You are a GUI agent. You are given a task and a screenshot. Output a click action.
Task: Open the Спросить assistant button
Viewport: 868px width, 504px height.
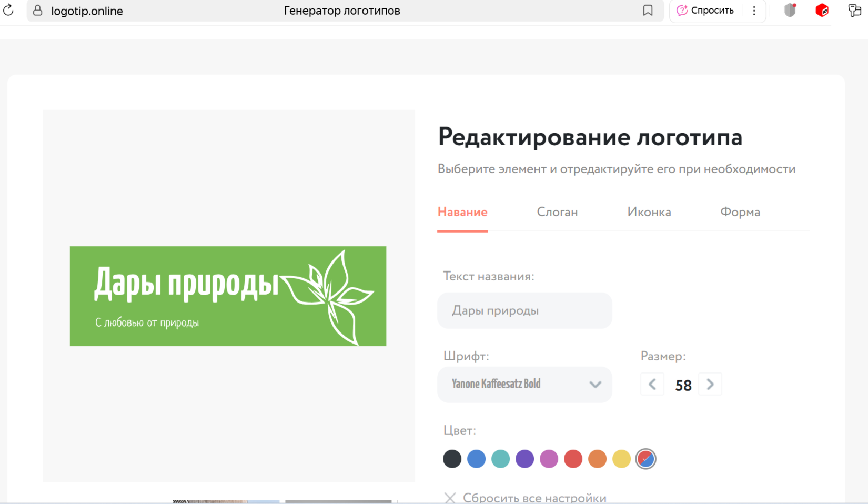click(705, 11)
